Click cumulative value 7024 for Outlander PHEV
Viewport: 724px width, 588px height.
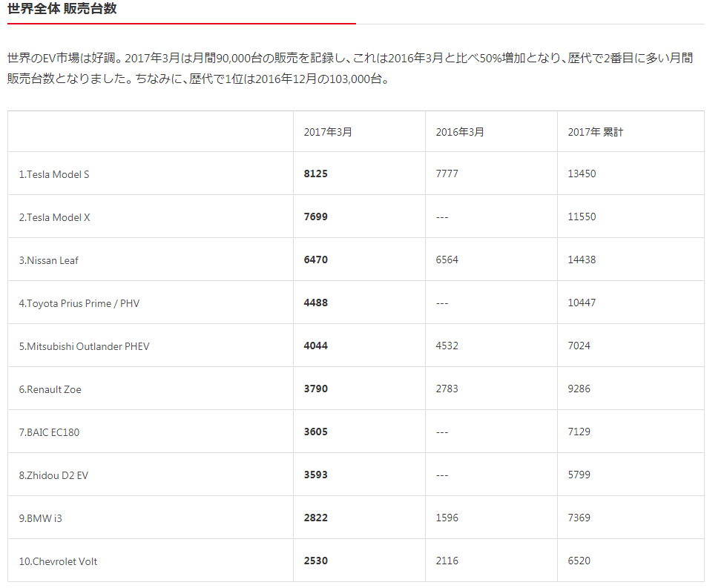pos(579,346)
